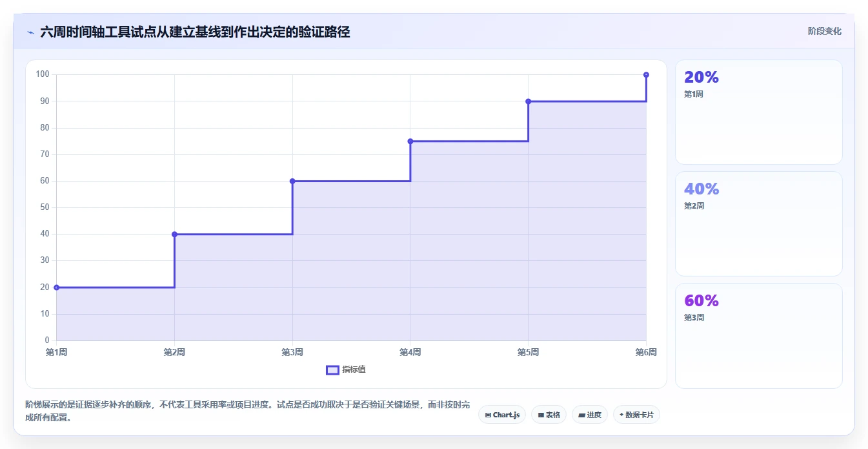Open the 40% 第2周 data card
Image resolution: width=868 pixels, height=449 pixels.
(759, 224)
